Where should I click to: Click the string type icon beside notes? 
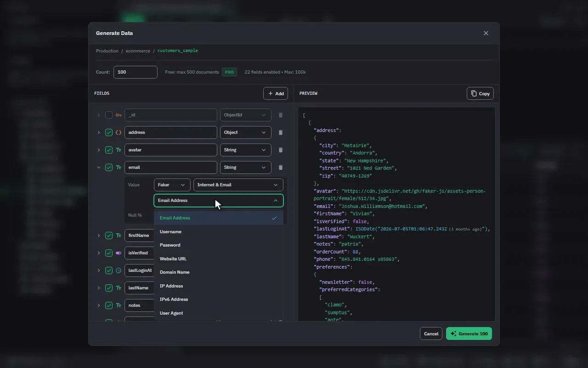(119, 305)
